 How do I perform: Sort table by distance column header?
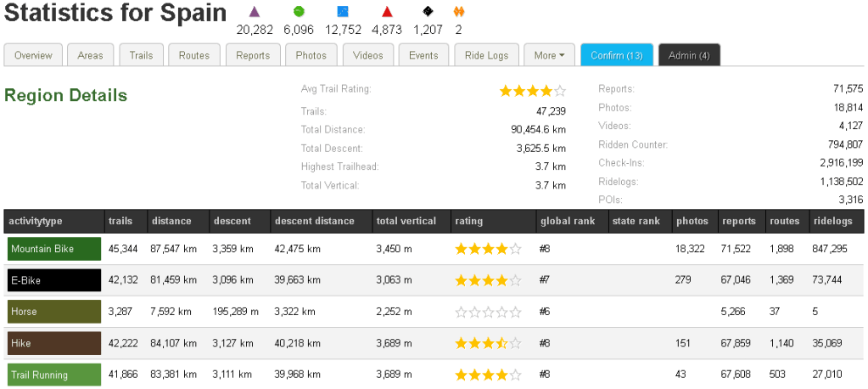171,221
